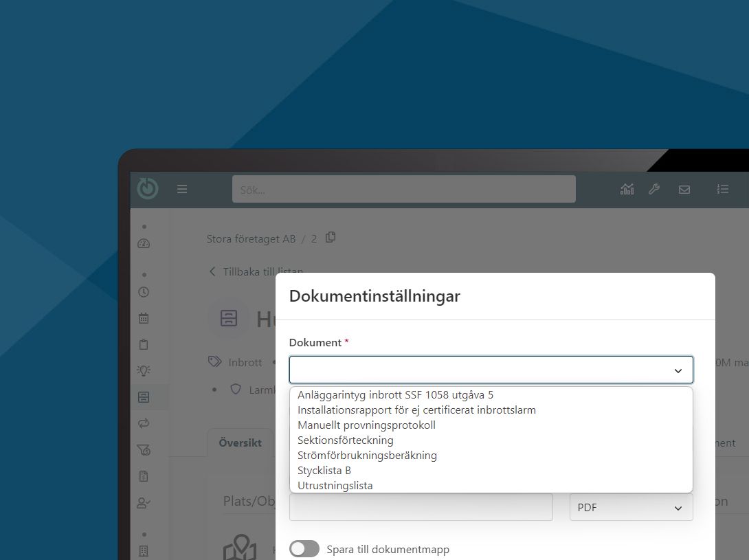Pick Strömförbrukningsberäkning option

[367, 456]
